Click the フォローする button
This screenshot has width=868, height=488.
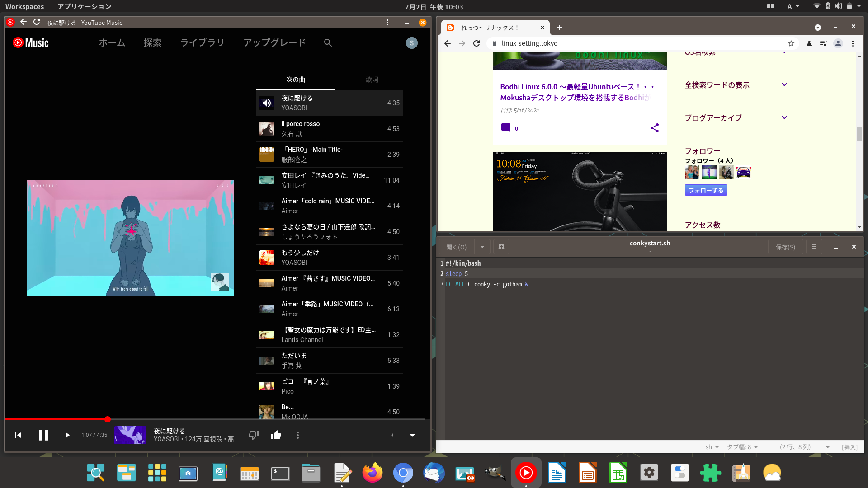(706, 190)
